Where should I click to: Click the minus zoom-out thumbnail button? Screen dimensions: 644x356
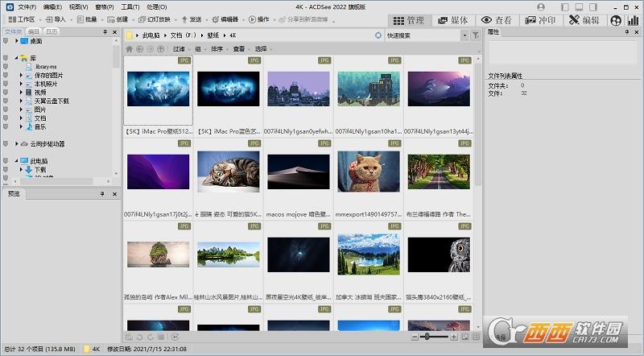pos(415,337)
